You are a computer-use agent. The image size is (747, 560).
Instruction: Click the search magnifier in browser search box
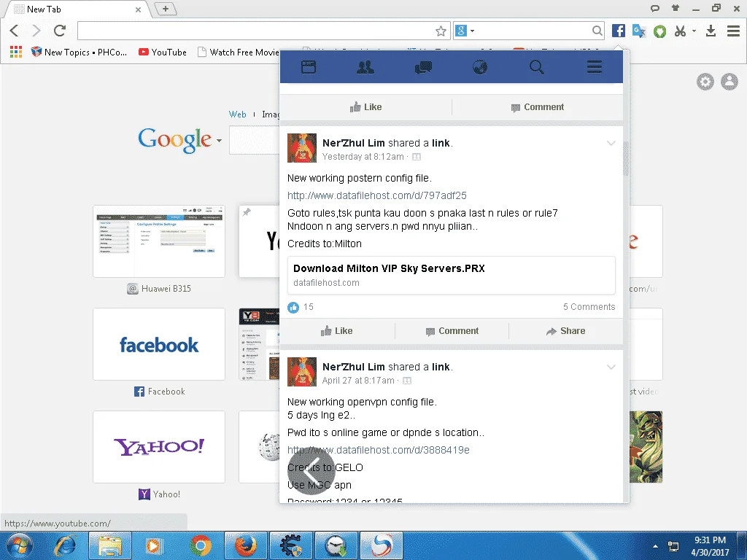point(597,31)
